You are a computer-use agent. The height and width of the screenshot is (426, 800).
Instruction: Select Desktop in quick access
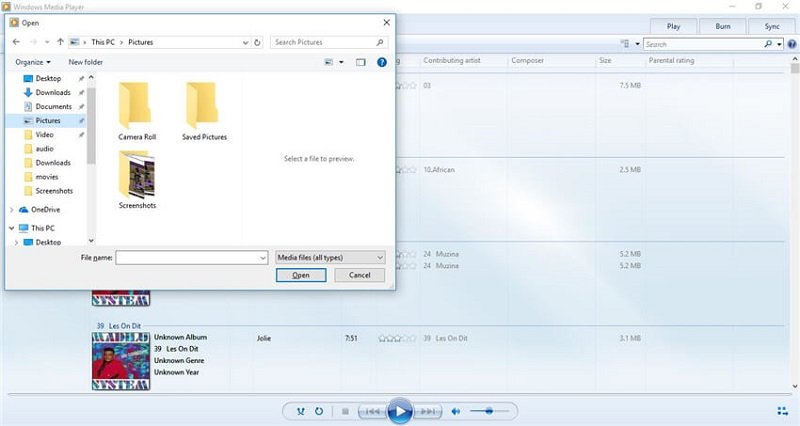coord(48,79)
